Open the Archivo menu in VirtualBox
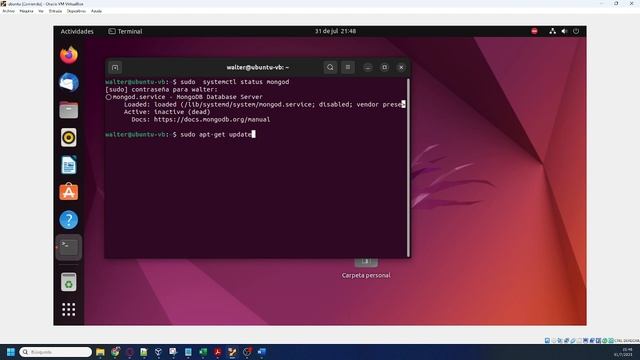The width and height of the screenshot is (640, 360). coord(8,11)
